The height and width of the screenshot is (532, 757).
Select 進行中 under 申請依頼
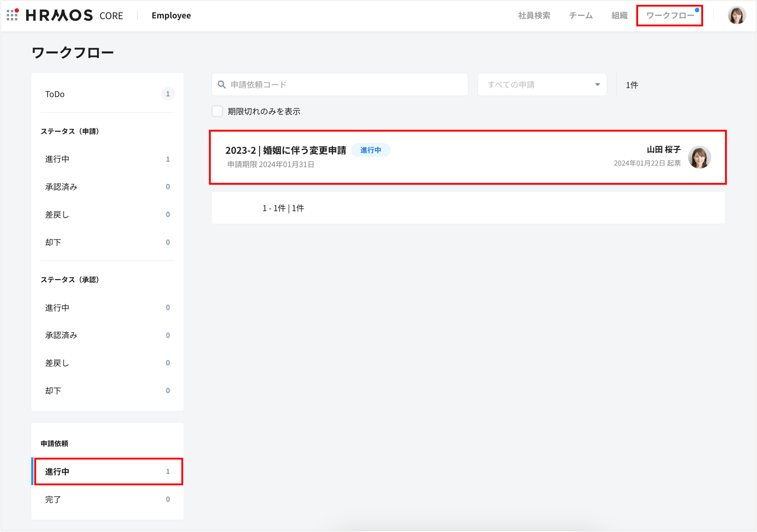pos(57,471)
